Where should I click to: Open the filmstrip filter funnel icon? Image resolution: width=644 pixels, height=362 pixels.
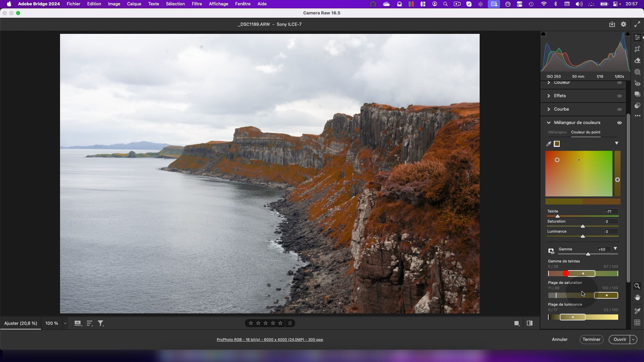tap(101, 323)
